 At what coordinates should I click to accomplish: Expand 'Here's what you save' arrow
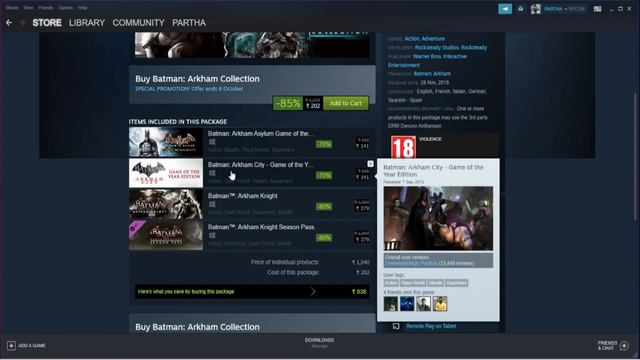coord(313,291)
